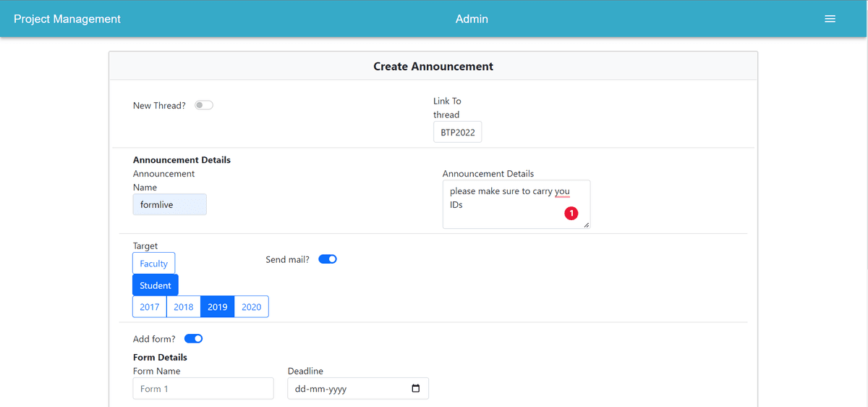Click the Create Announcement heading

click(x=433, y=66)
